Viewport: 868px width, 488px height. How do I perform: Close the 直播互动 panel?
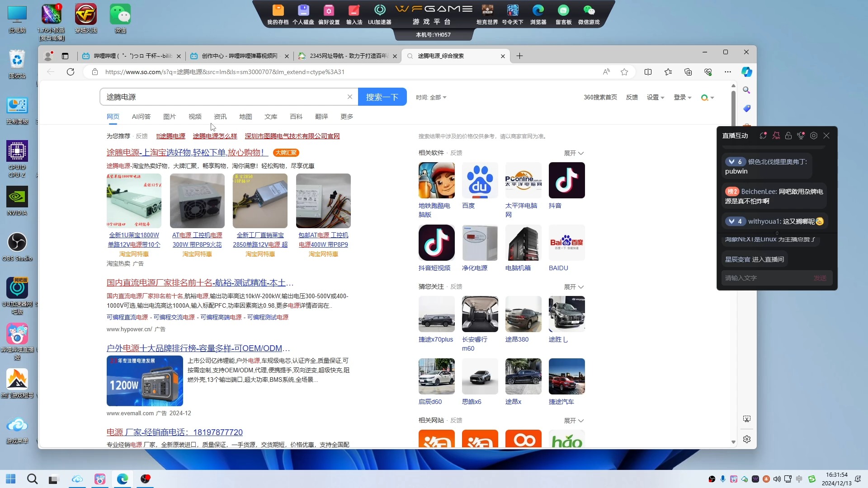tap(826, 136)
